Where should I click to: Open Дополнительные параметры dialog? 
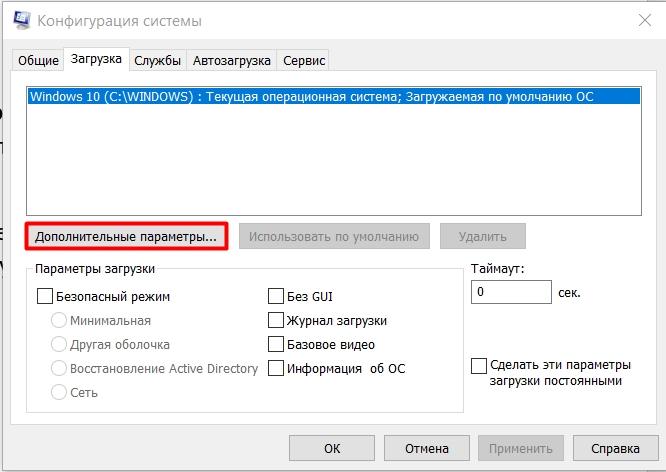click(126, 236)
